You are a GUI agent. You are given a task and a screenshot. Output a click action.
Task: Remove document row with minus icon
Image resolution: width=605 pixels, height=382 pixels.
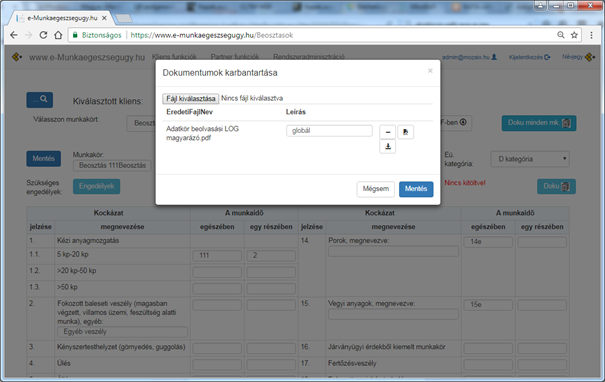[x=387, y=132]
